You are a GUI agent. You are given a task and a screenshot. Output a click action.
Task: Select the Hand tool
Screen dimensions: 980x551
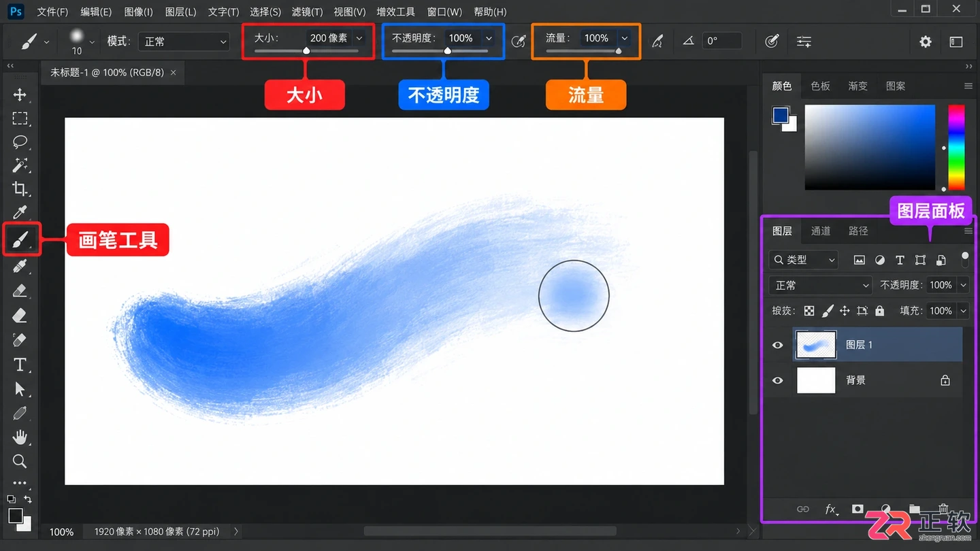[20, 437]
